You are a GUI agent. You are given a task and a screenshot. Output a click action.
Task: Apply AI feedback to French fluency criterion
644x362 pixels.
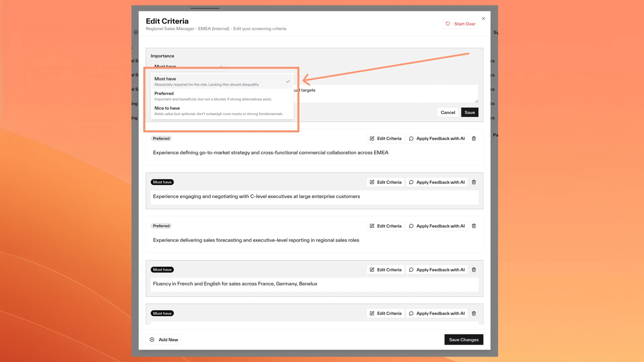pos(437,270)
